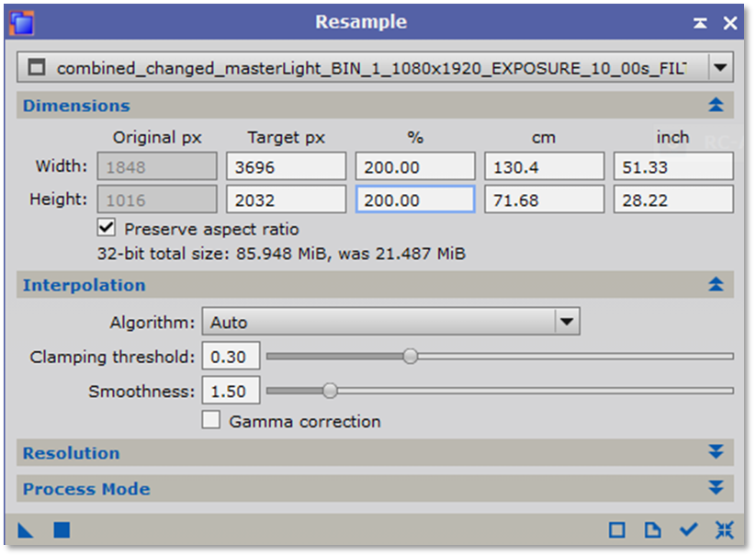
Task: Expand the Process Mode section
Action: tap(717, 488)
